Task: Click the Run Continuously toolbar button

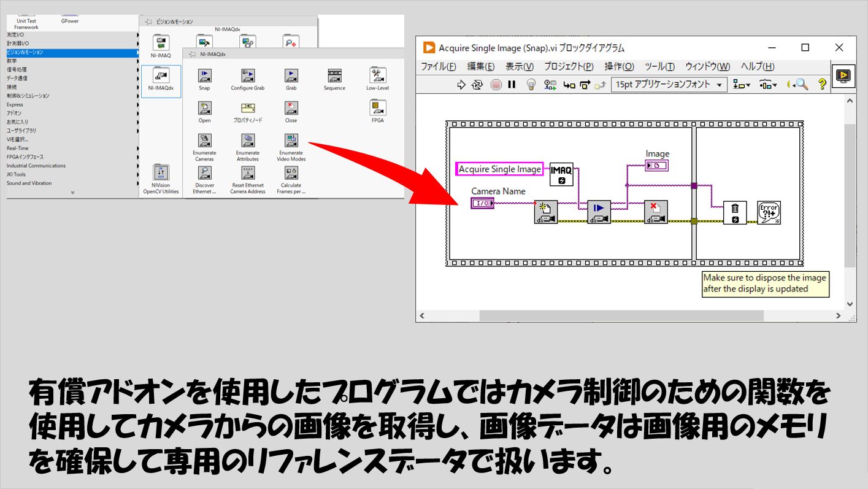Action: click(x=477, y=85)
